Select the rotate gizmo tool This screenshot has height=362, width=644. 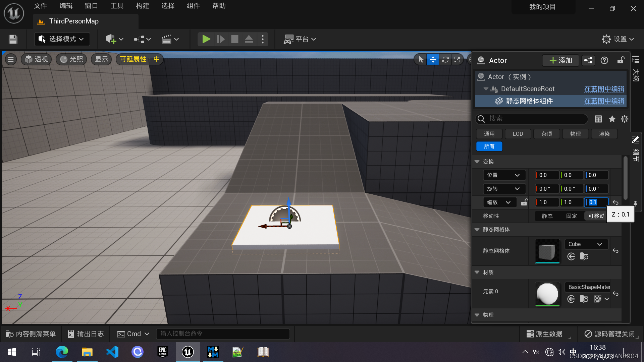tap(445, 60)
